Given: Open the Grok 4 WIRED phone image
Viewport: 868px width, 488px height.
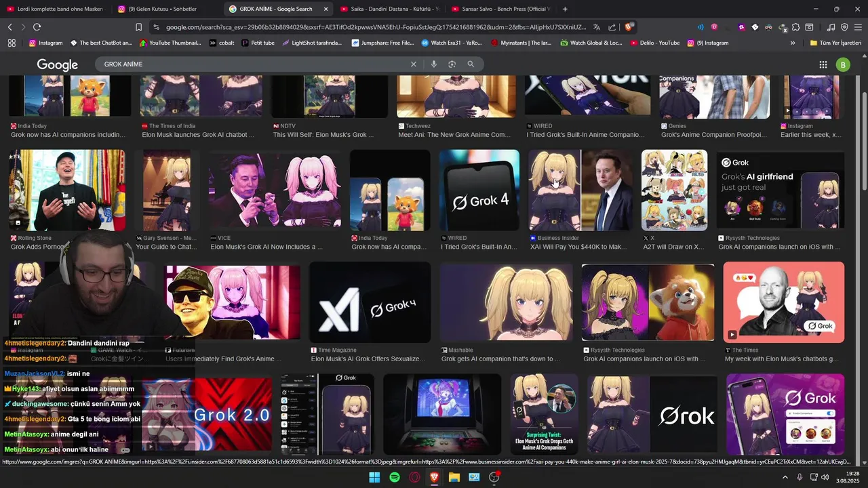Looking at the screenshot, I should 479,190.
